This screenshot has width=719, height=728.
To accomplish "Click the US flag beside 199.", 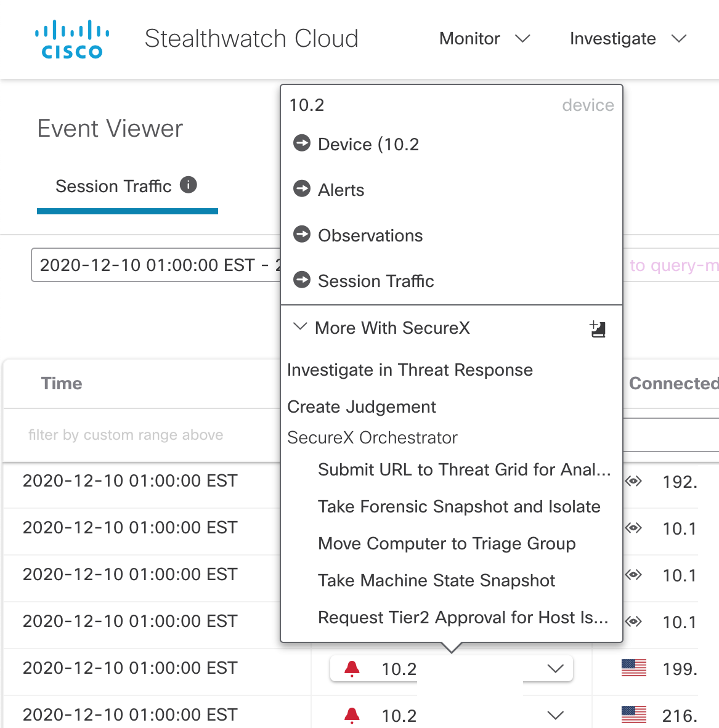I will coord(634,668).
